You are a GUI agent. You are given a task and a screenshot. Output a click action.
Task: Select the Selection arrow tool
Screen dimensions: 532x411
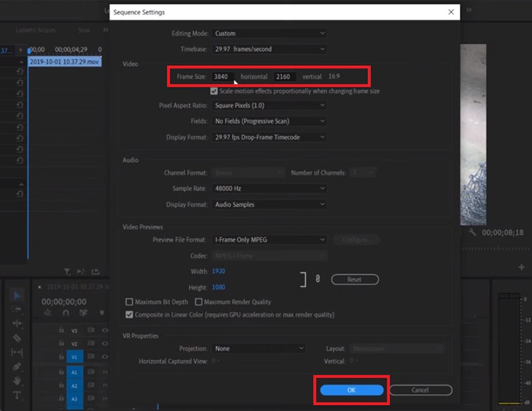[x=17, y=295]
